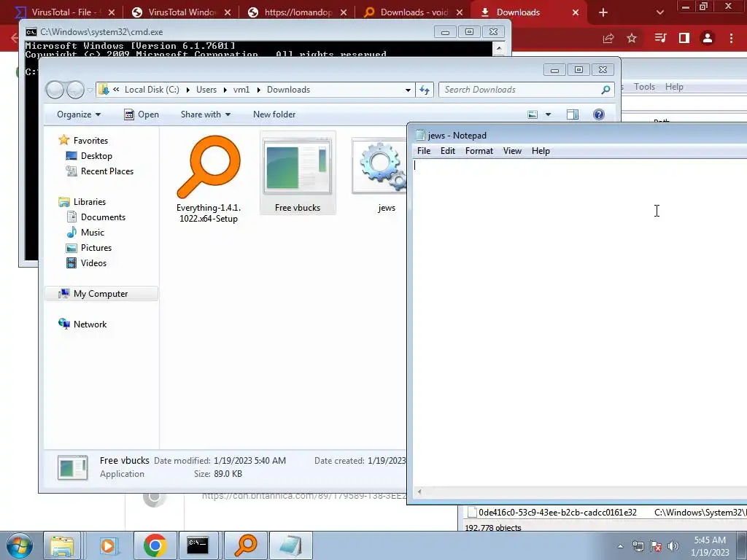
Task: Open the Favorites star in navigation pane
Action: tap(64, 140)
